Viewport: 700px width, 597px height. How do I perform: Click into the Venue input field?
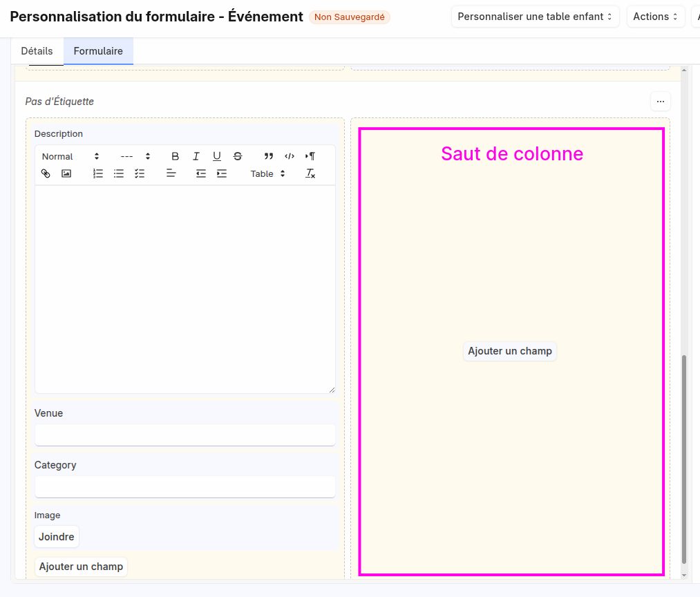[x=185, y=435]
